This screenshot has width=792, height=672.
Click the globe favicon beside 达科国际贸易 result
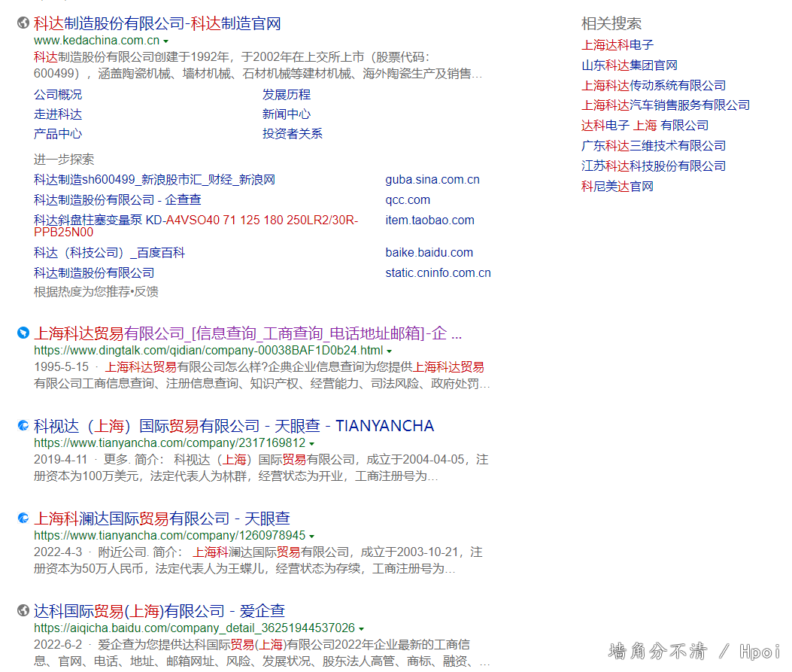23,610
